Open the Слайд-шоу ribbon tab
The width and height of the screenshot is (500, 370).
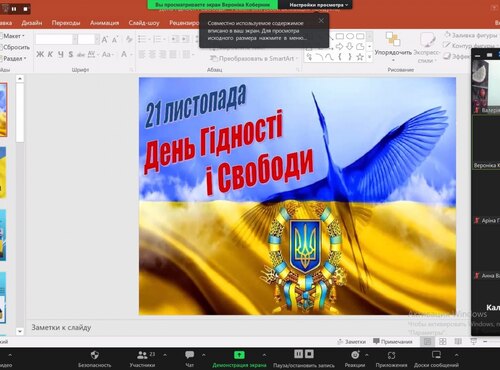pyautogui.click(x=144, y=23)
